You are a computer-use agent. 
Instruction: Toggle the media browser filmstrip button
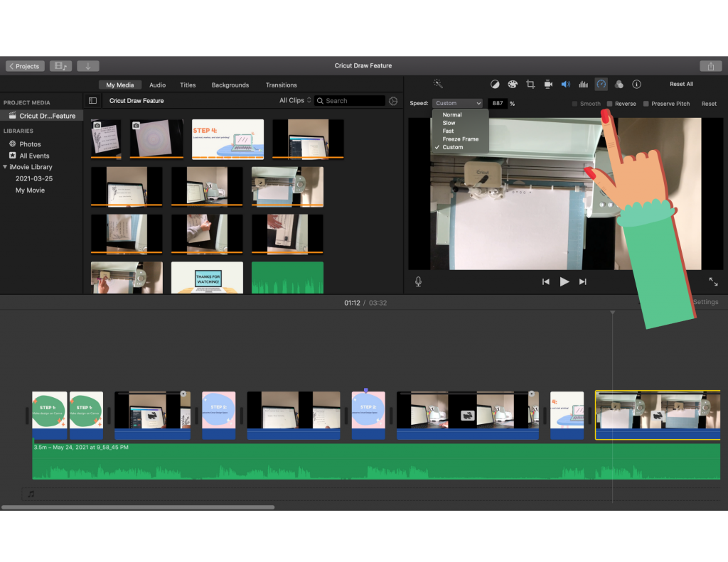(x=60, y=66)
